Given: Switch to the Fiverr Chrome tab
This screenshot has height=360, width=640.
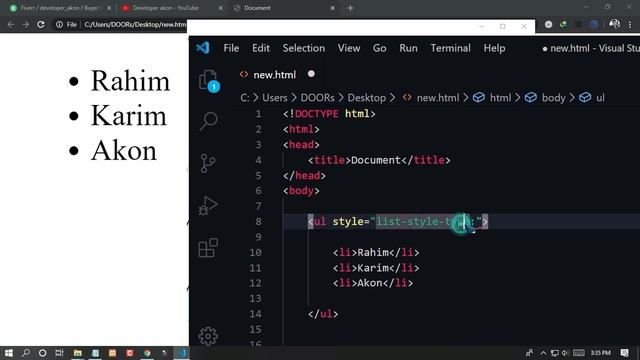Looking at the screenshot, I should click(x=60, y=8).
